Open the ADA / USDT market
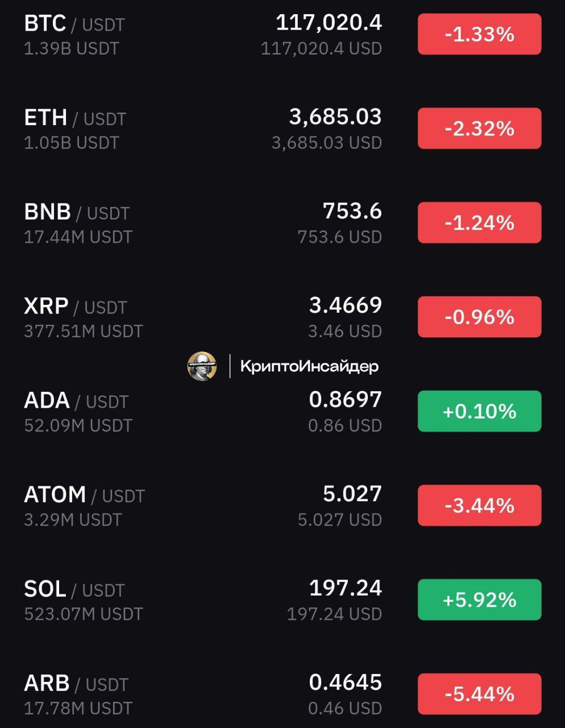Viewport: 565px width, 728px height. (x=76, y=402)
